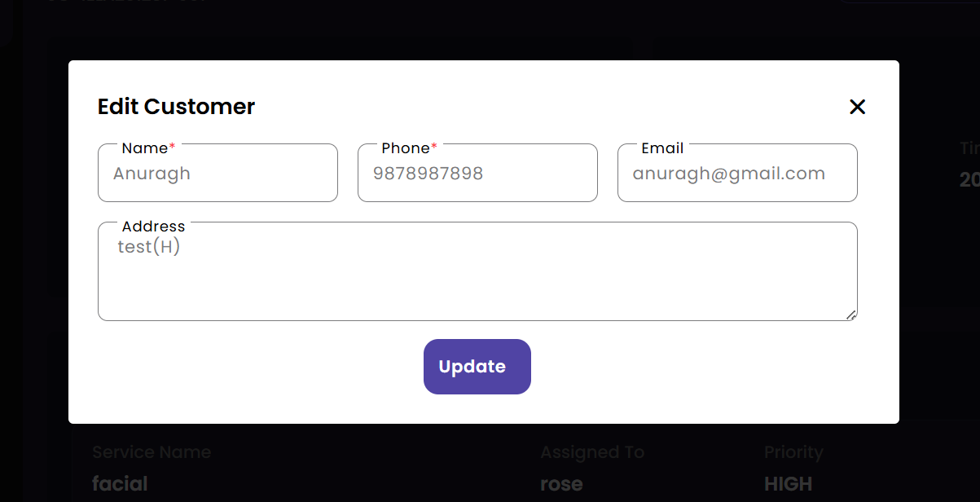Click the Phone field label

click(x=405, y=148)
